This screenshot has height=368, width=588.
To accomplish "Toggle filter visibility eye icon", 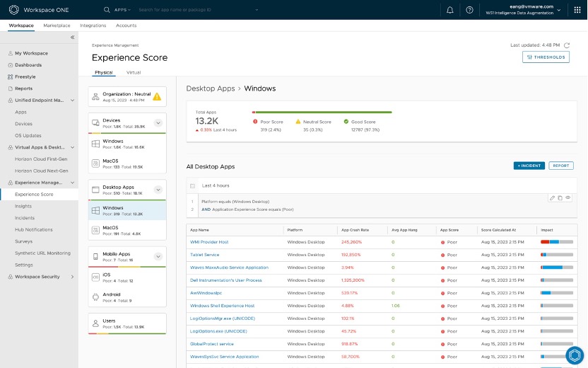I will point(568,197).
